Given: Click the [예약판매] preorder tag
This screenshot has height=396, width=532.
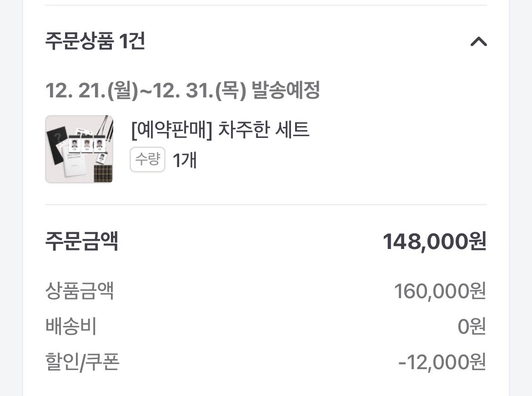Looking at the screenshot, I should 172,130.
